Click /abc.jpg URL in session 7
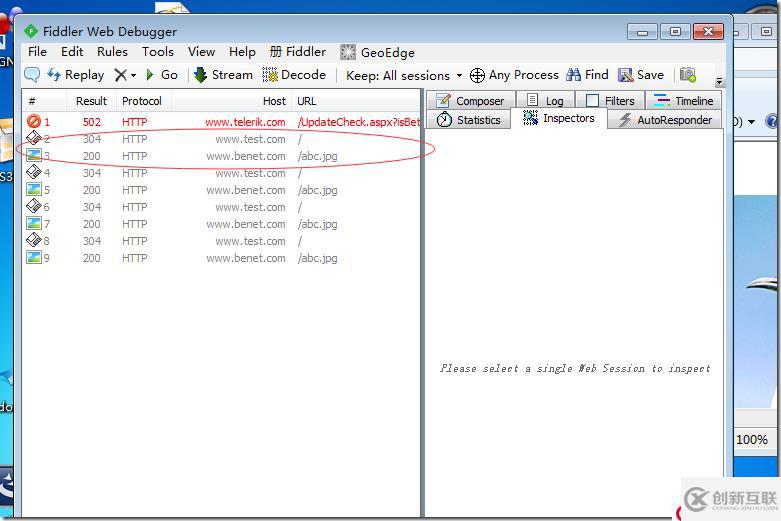Screen dimensions: 781x521 point(317,224)
